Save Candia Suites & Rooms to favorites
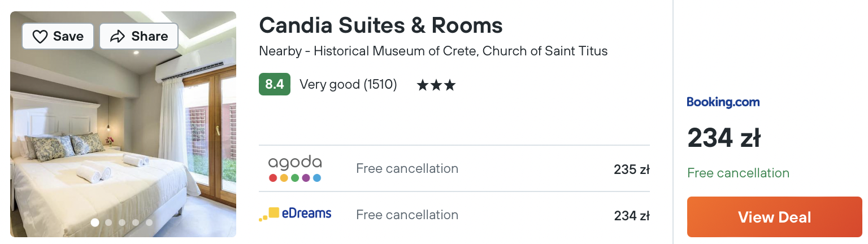 [x=58, y=36]
